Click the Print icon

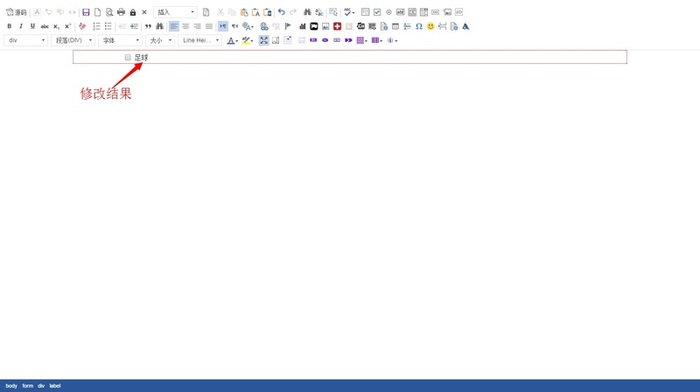tap(121, 12)
